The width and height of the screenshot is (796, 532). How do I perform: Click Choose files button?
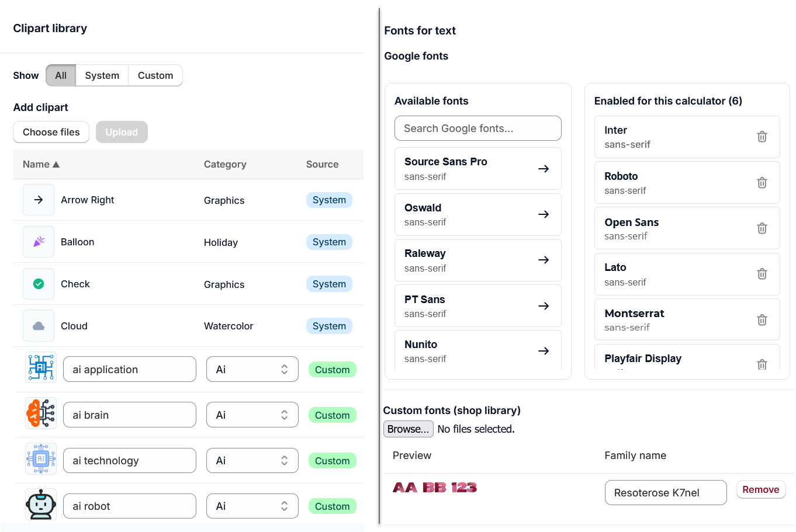pyautogui.click(x=51, y=132)
